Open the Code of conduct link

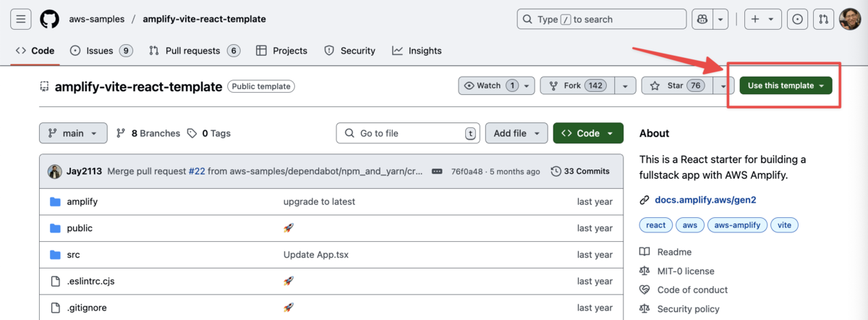pyautogui.click(x=693, y=290)
